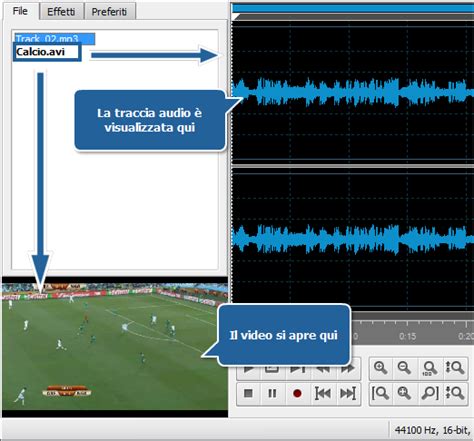This screenshot has width=474, height=441.
Task: Click inside the upper channel waveform
Action: [352, 92]
